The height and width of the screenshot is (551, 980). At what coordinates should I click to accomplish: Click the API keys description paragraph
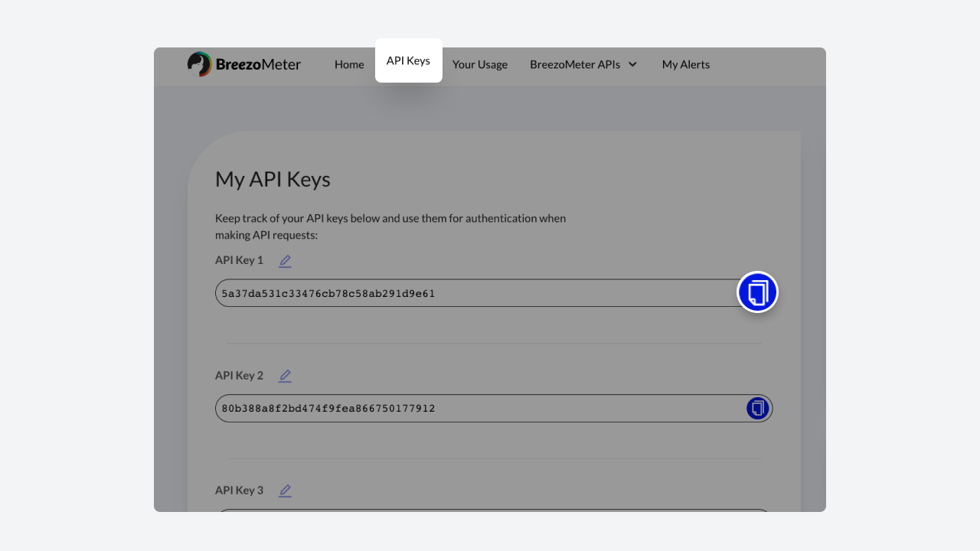coord(390,227)
